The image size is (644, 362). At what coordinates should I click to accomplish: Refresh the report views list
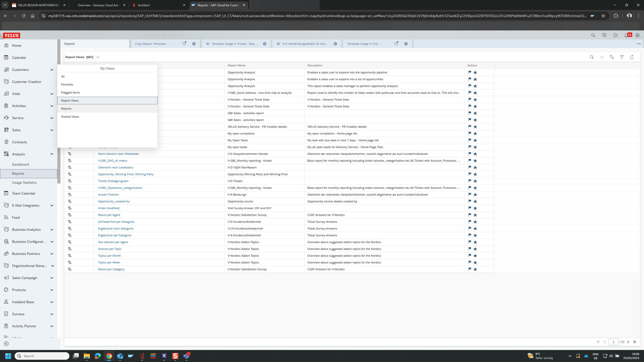click(632, 57)
